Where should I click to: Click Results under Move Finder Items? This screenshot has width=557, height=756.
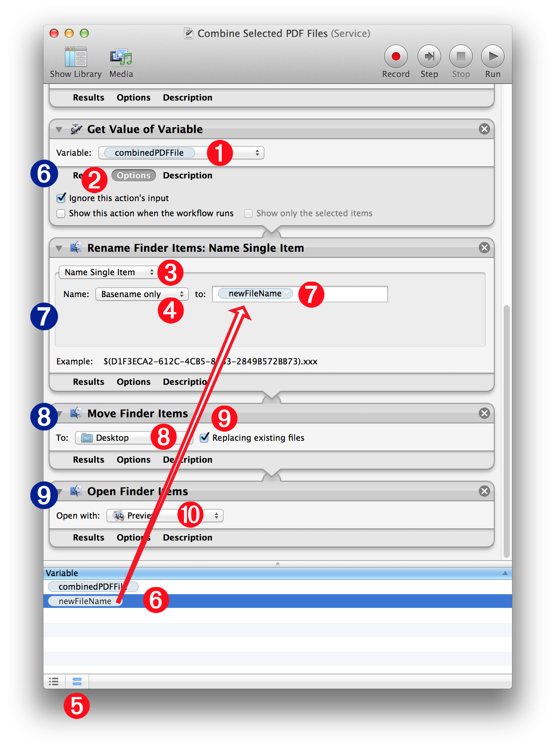click(88, 460)
